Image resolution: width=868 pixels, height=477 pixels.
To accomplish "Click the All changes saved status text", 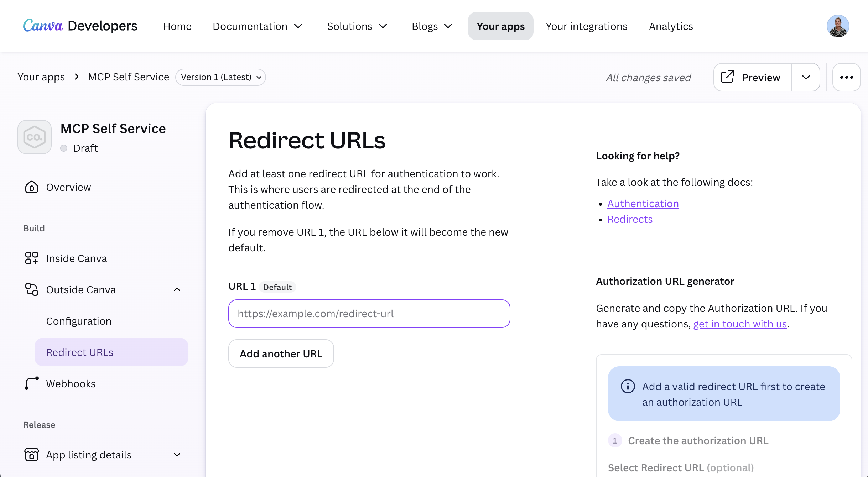I will pos(648,78).
